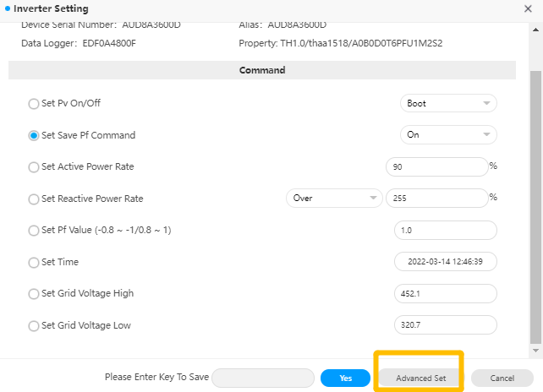Click the scrollbar down arrow
The width and height of the screenshot is (543, 392).
[x=535, y=351]
